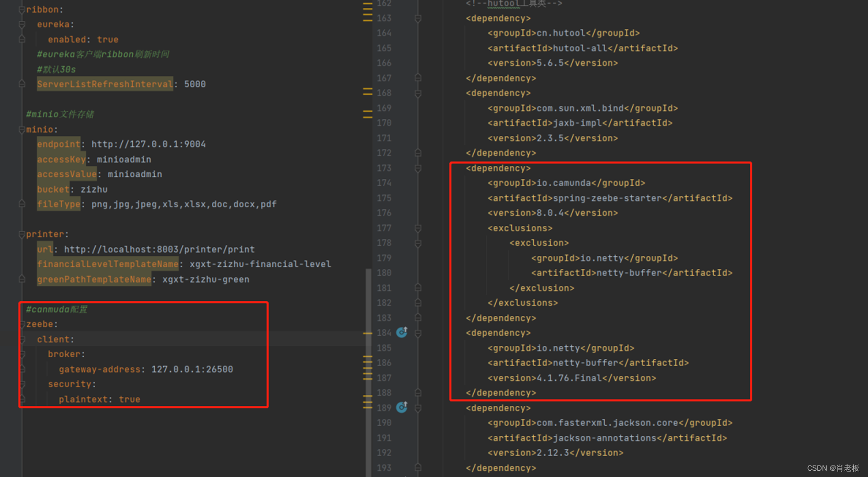Click the accessValue minioadmin line
This screenshot has width=868, height=477.
(99, 174)
